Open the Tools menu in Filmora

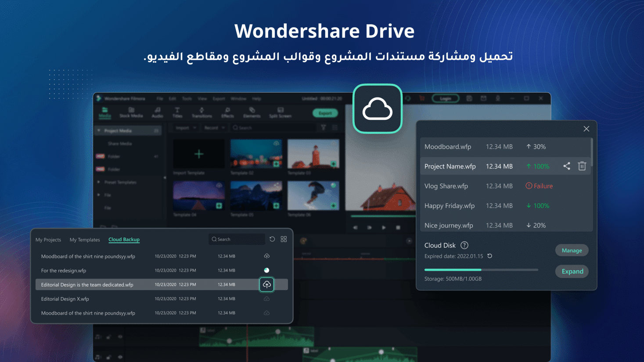click(x=187, y=99)
